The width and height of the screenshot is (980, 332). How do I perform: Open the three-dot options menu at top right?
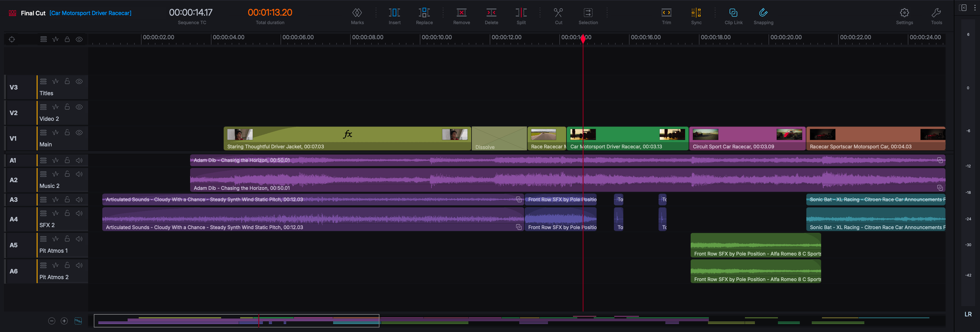tap(974, 8)
